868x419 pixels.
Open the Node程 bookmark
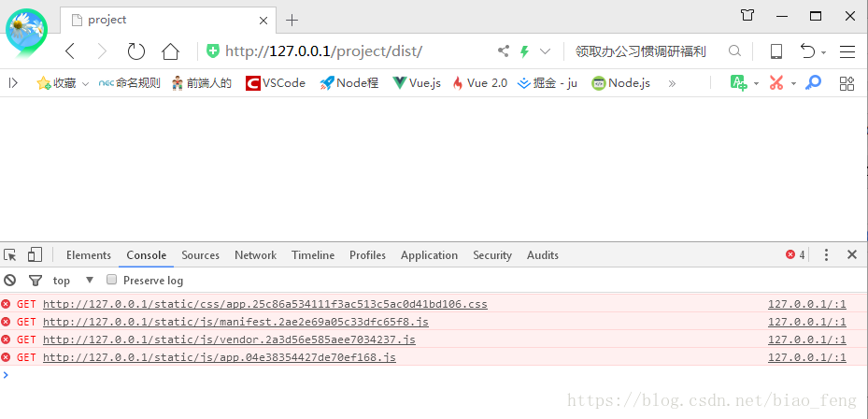(x=349, y=83)
